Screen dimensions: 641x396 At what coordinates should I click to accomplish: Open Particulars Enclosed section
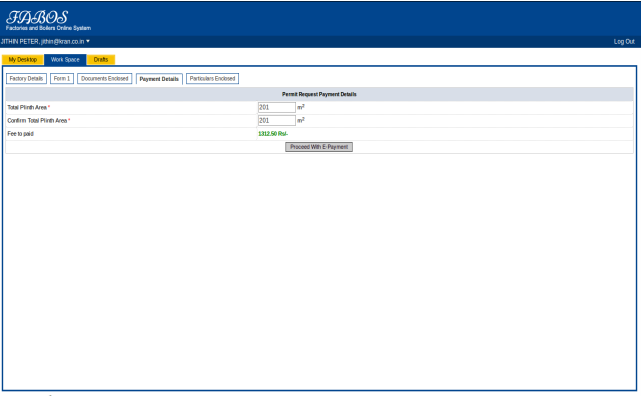tap(213, 78)
